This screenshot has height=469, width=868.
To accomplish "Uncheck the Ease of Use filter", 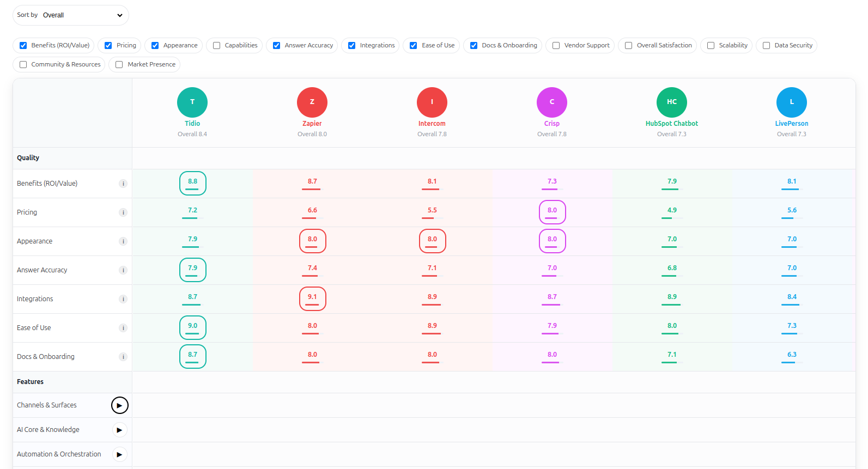I will [x=414, y=46].
